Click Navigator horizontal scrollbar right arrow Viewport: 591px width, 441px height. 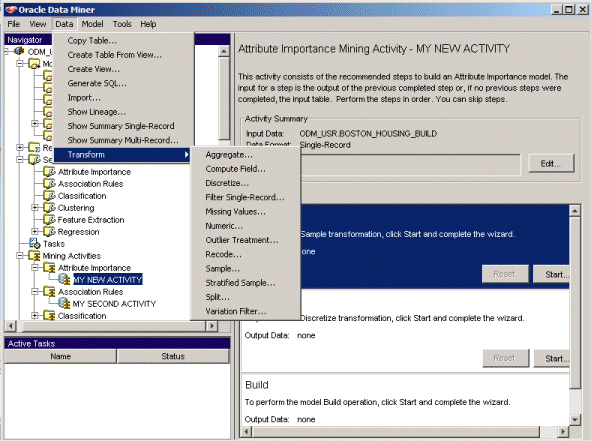[212, 326]
